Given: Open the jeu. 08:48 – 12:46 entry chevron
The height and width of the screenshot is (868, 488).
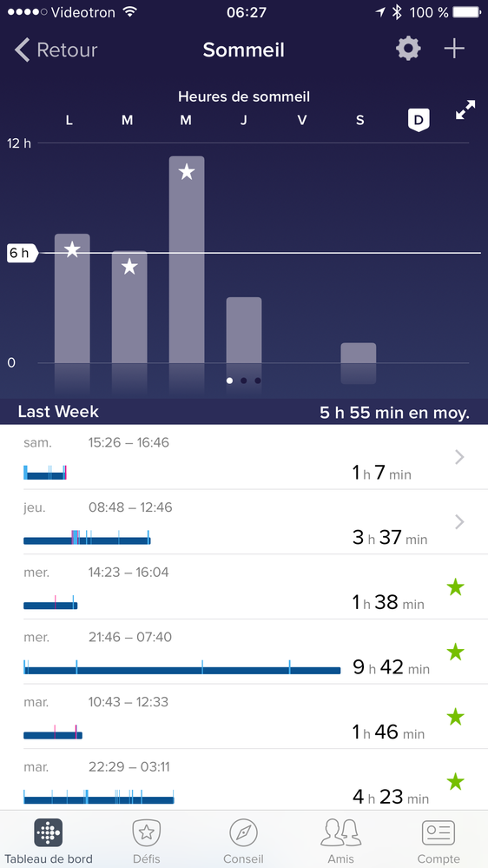Looking at the screenshot, I should click(x=459, y=522).
